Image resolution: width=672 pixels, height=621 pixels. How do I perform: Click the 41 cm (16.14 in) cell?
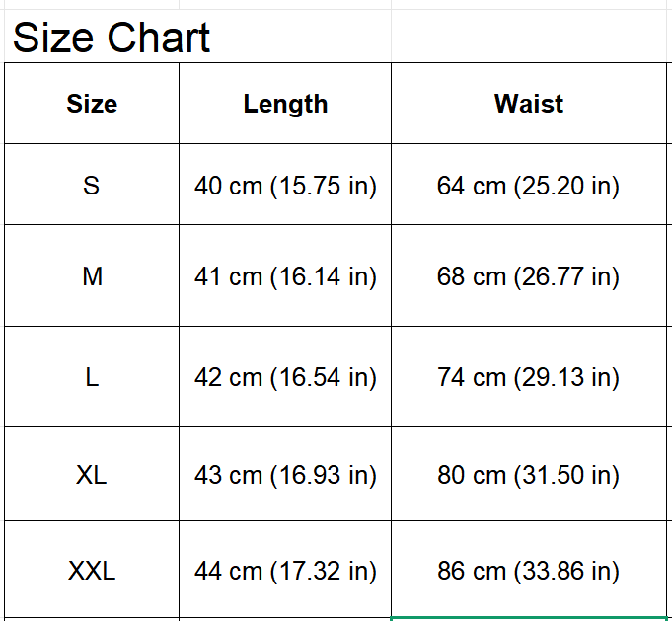point(285,276)
